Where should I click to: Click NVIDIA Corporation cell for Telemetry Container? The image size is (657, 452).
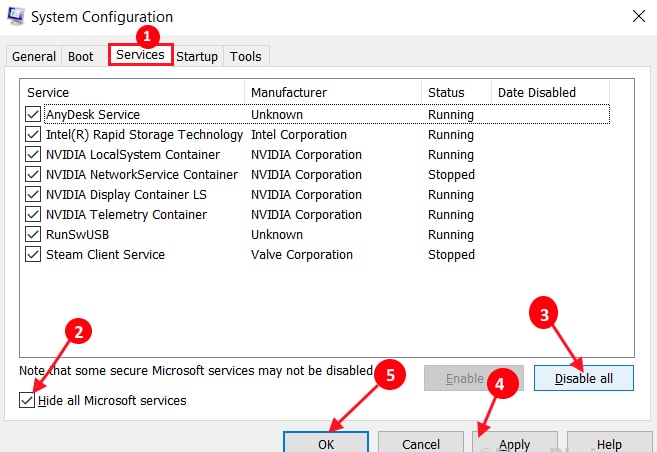pos(306,214)
